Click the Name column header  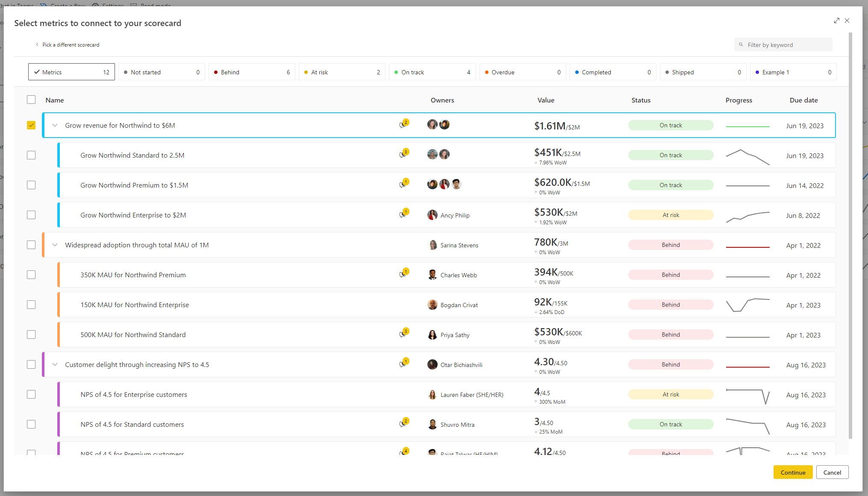click(x=55, y=100)
